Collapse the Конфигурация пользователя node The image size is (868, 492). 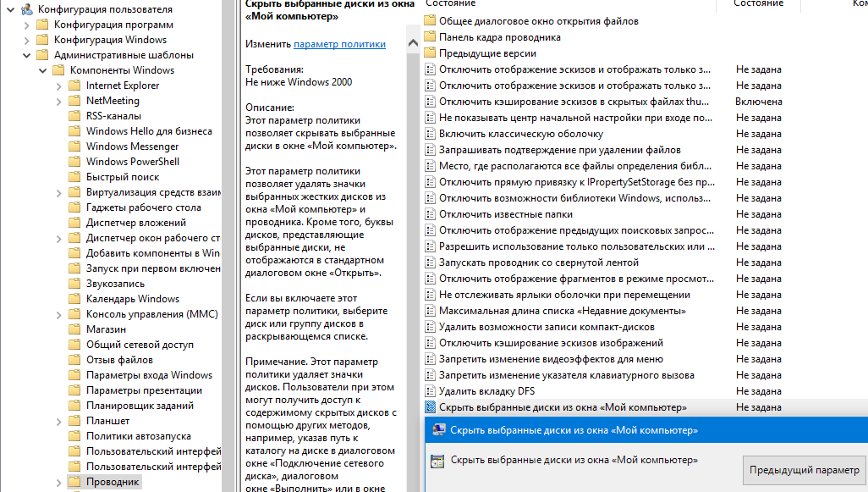10,9
